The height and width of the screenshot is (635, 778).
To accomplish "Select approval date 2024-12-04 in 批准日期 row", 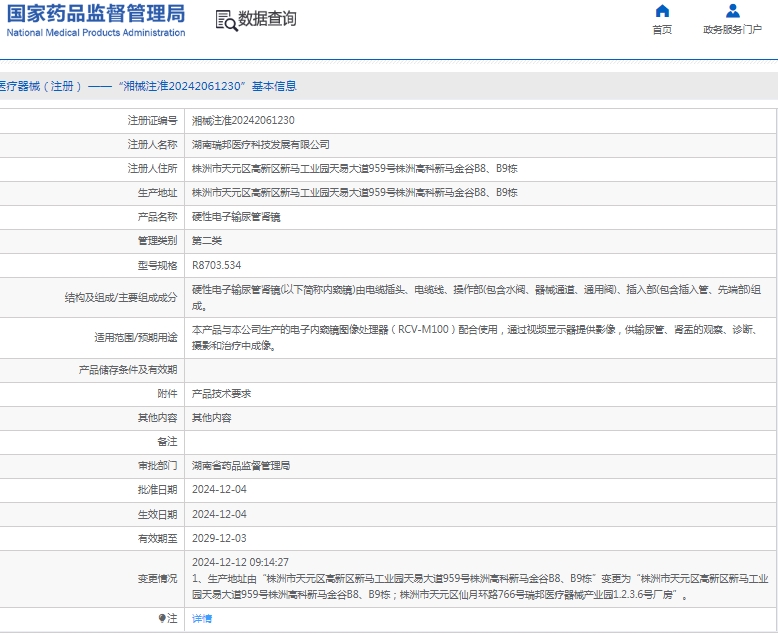I will pyautogui.click(x=219, y=490).
